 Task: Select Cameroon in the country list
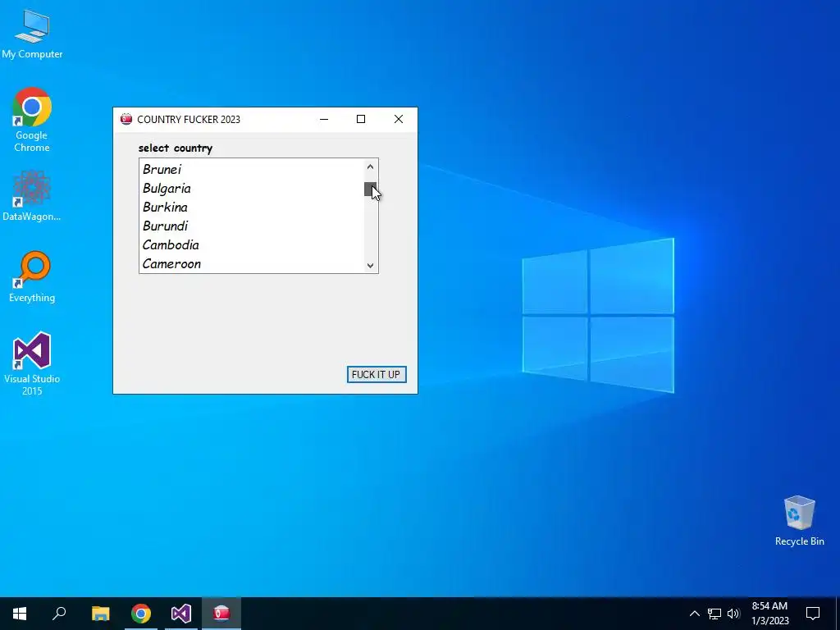coord(251,263)
